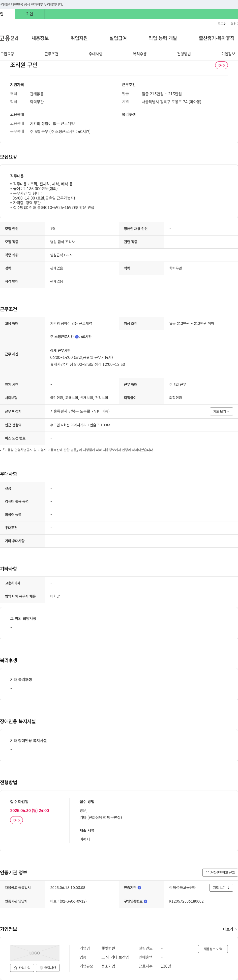
Task: Jump to the 우대사항 section tab
Action: [95, 54]
